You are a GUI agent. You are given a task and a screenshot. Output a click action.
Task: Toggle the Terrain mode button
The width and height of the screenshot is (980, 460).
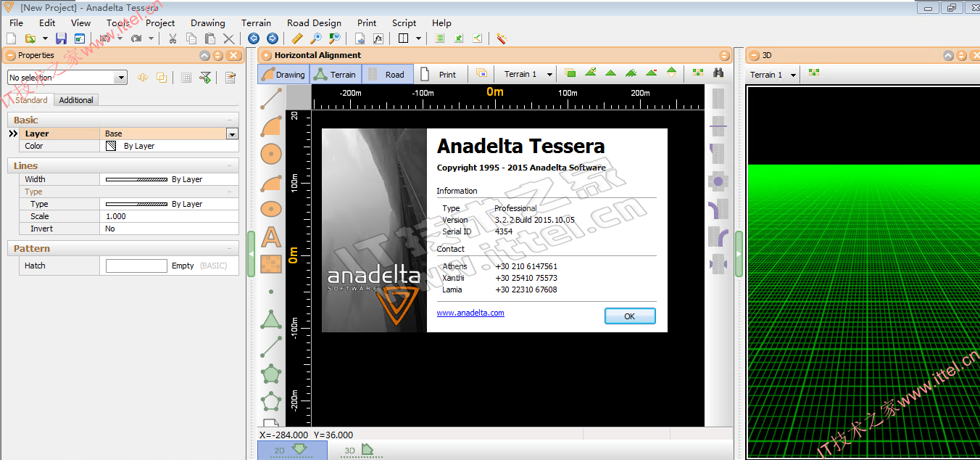click(x=336, y=74)
